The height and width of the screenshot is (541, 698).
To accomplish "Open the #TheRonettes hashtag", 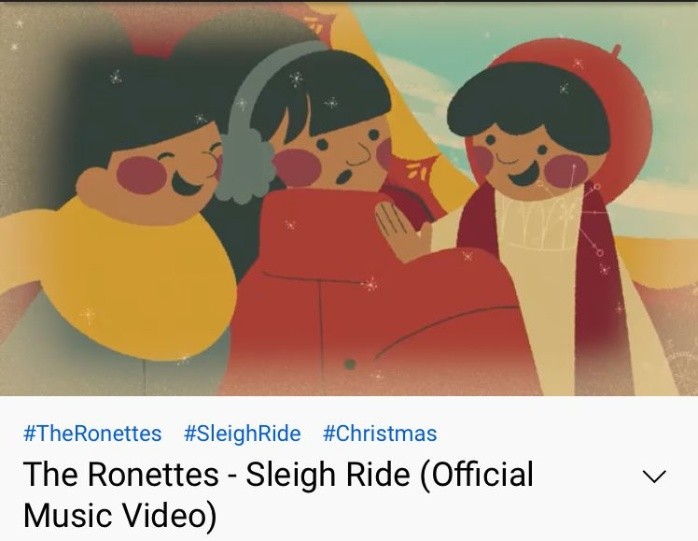I will point(92,433).
